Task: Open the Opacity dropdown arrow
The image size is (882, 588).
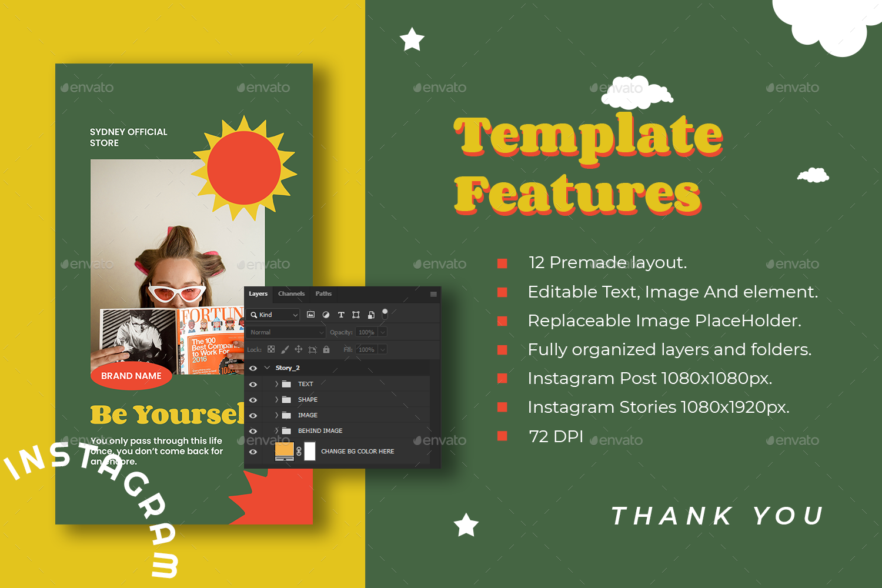Action: 383,332
